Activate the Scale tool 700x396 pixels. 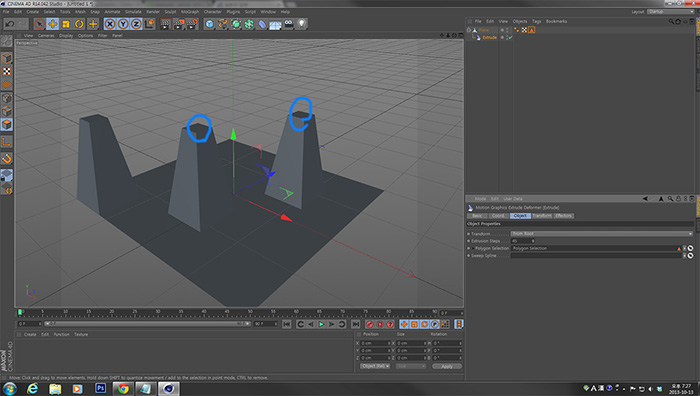66,24
